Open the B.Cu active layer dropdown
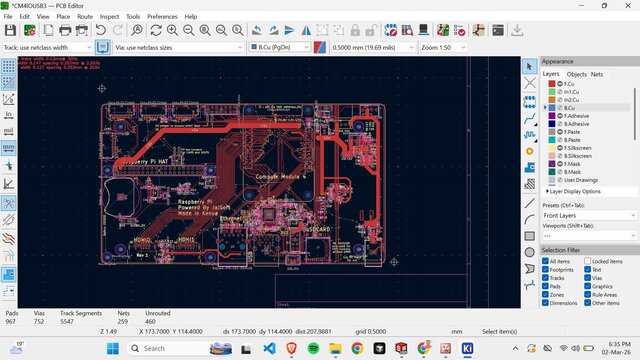The image size is (640, 360). pos(280,47)
